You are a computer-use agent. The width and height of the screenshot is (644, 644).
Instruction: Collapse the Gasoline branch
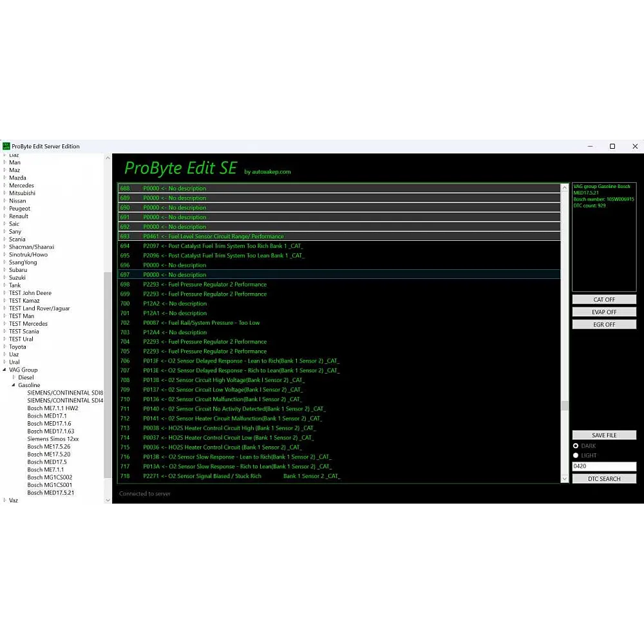14,386
